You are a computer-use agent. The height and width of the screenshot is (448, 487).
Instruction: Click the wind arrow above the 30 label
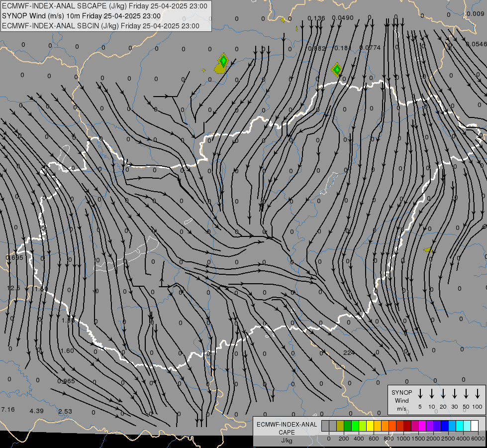coord(454,394)
